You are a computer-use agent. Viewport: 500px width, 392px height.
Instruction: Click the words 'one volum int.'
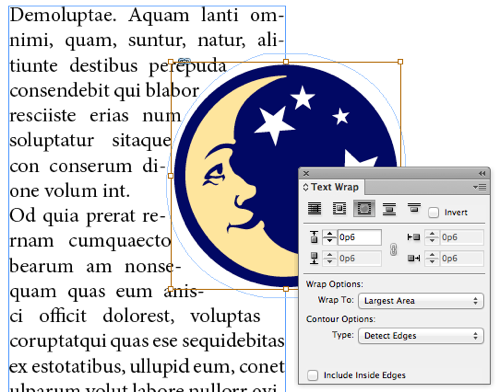70,191
